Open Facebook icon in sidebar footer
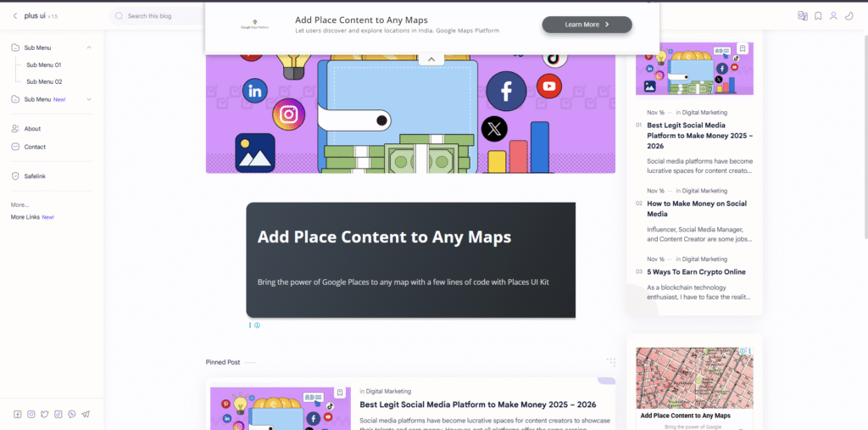The height and width of the screenshot is (430, 868). coord(18,414)
